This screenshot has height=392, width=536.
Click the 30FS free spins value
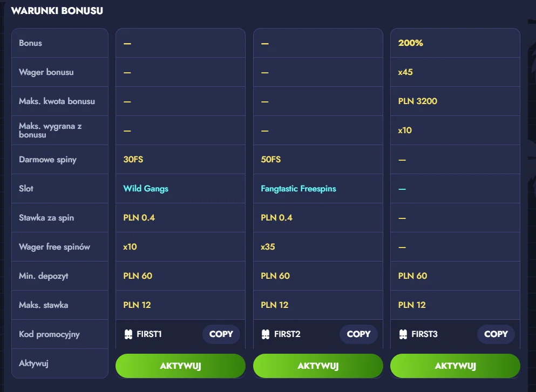point(133,160)
